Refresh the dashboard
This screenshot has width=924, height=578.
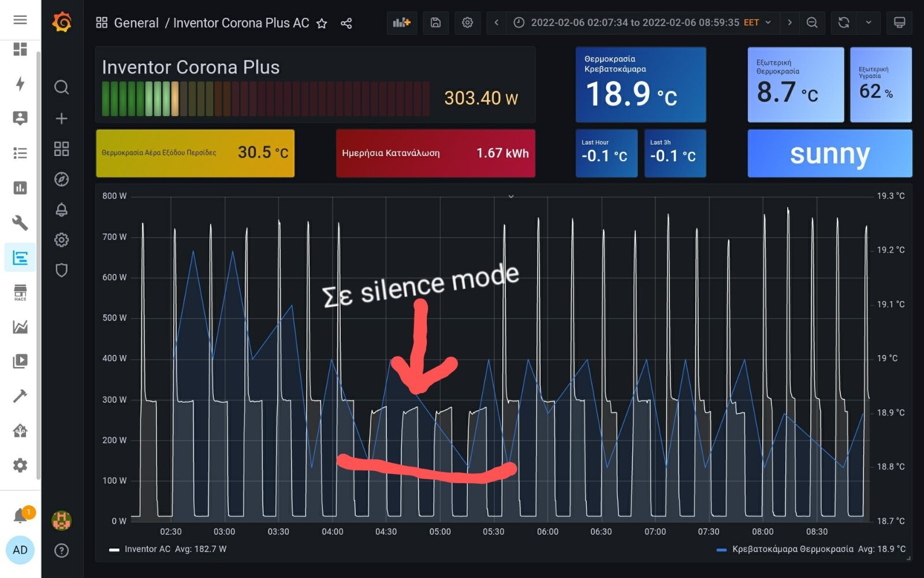(844, 23)
